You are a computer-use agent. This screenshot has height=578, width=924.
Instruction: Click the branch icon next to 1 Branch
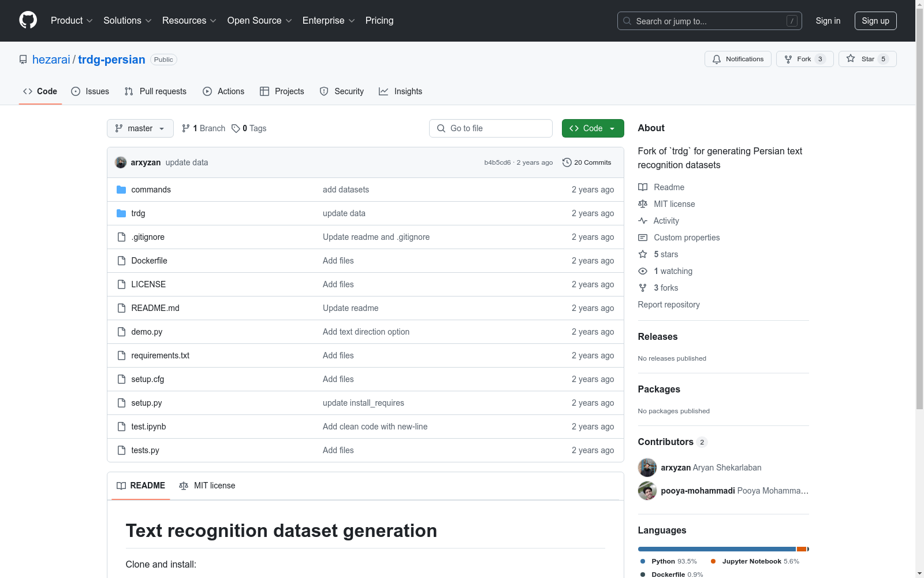186,128
